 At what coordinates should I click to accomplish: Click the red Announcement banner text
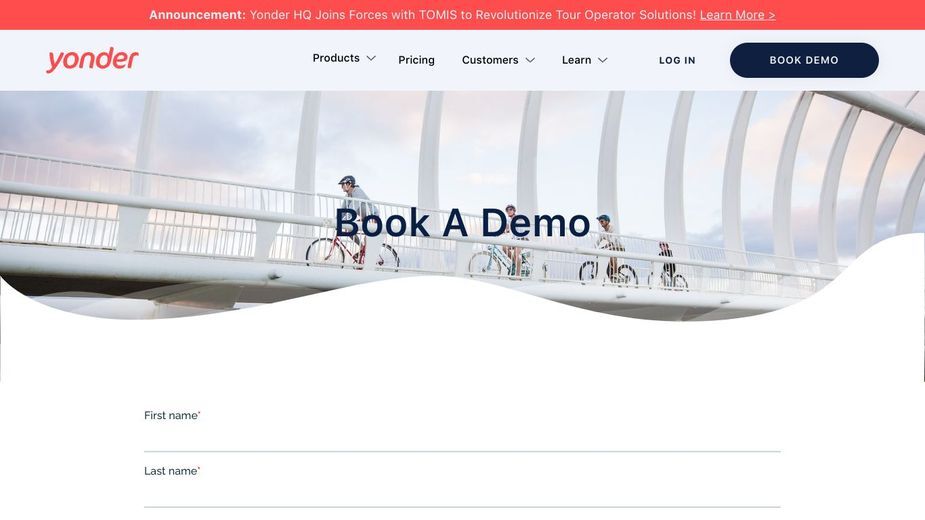pos(462,15)
